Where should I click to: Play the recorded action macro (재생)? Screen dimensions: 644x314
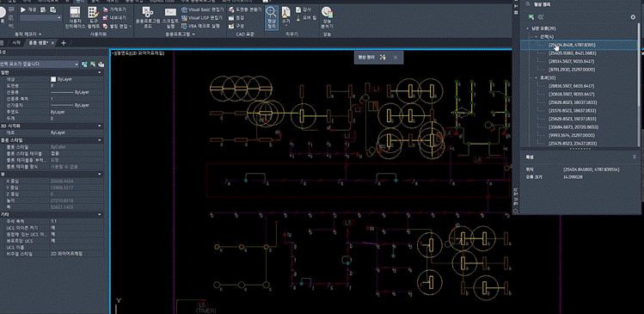click(28, 9)
